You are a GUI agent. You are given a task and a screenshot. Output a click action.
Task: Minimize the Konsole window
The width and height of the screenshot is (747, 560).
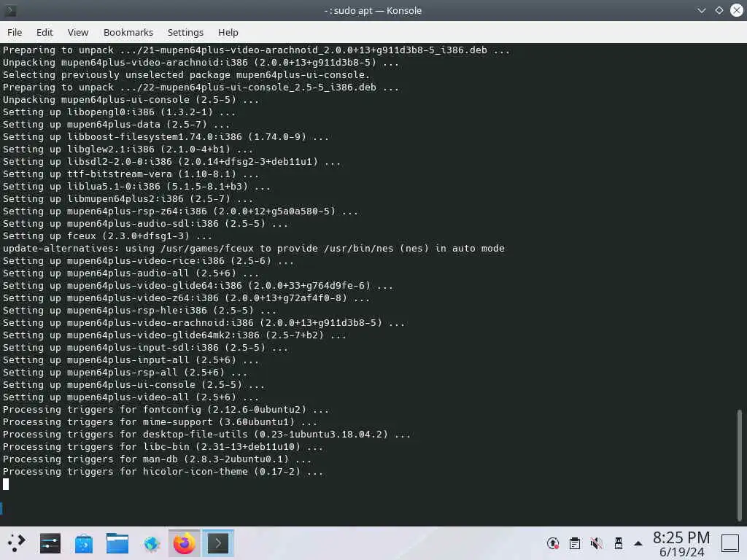[701, 10]
